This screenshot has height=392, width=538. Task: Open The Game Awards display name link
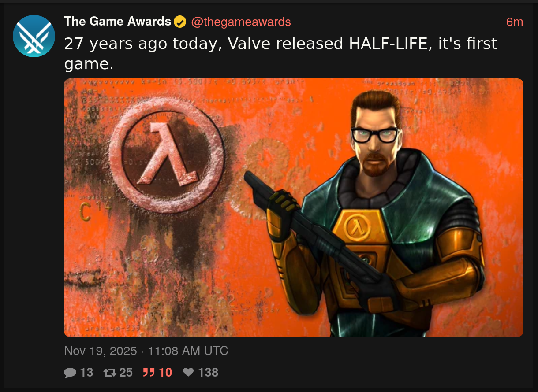click(x=117, y=21)
